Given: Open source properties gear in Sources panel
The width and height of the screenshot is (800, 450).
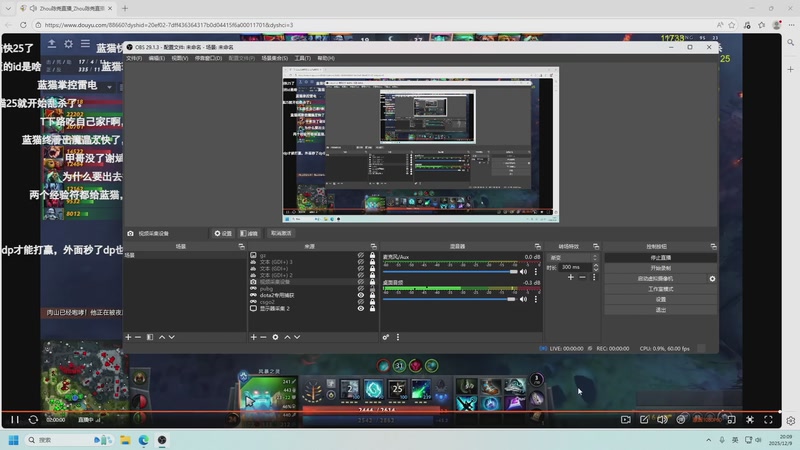Looking at the screenshot, I should coord(276,337).
